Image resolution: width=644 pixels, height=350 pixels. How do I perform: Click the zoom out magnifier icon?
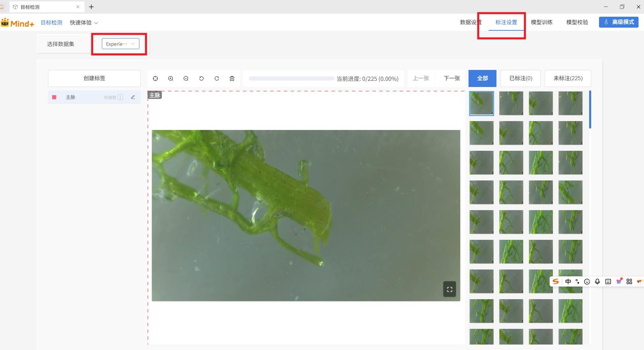coord(186,78)
